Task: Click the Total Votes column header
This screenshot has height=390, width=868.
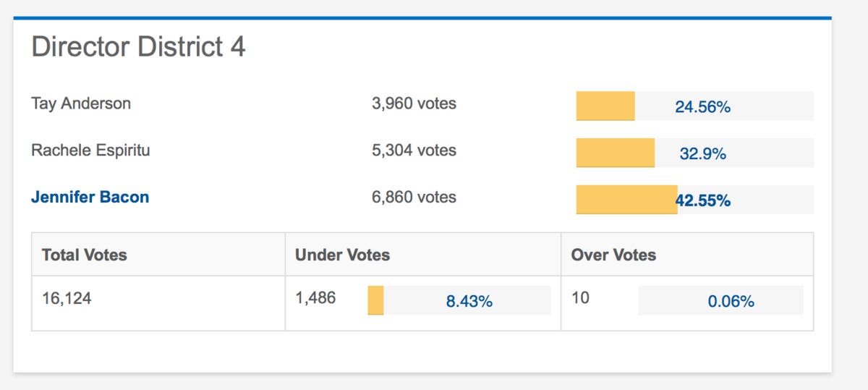Action: [84, 255]
